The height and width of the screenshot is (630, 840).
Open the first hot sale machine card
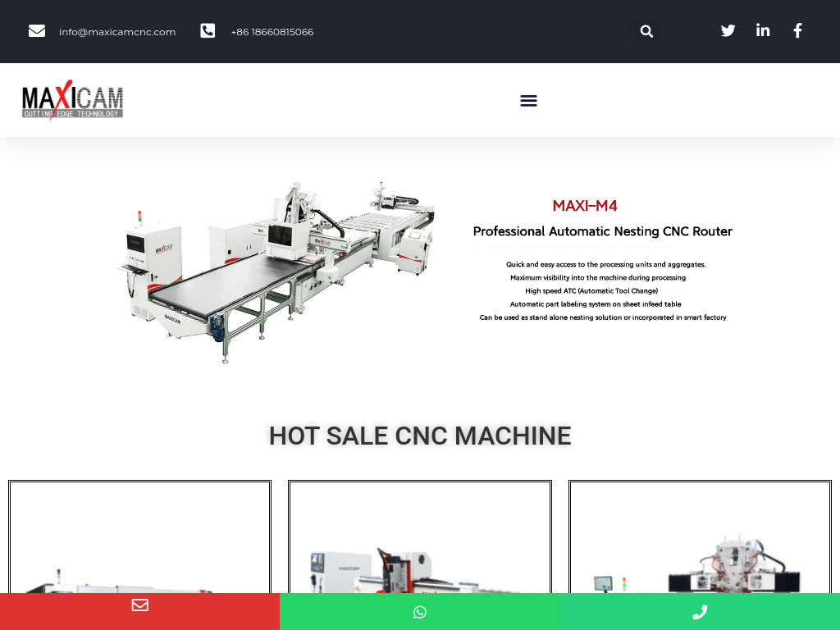(139, 536)
